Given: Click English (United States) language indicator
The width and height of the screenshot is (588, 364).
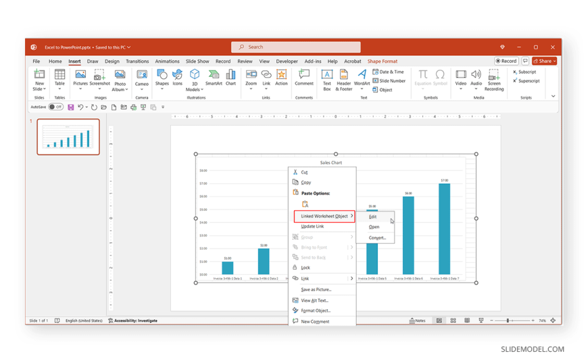Looking at the screenshot, I should click(84, 321).
